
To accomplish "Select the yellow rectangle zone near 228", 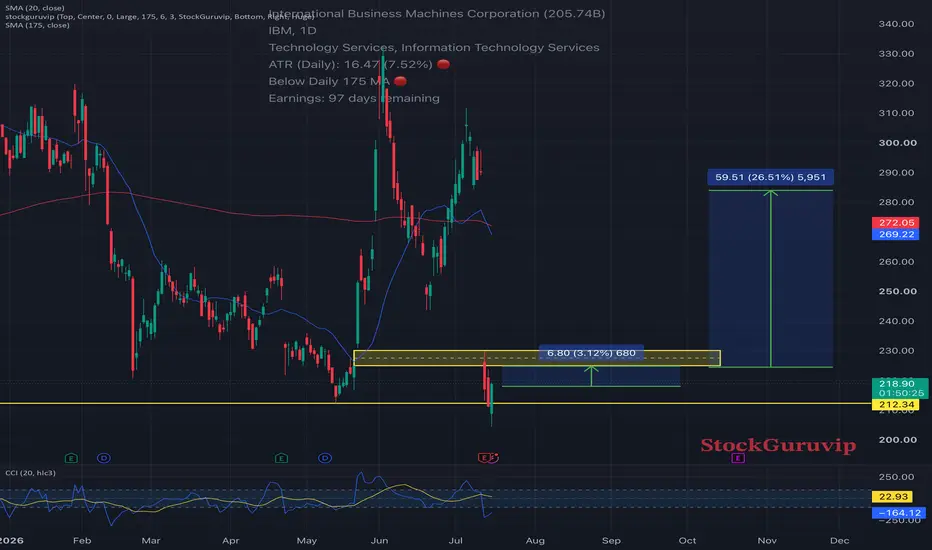I will pyautogui.click(x=537, y=358).
